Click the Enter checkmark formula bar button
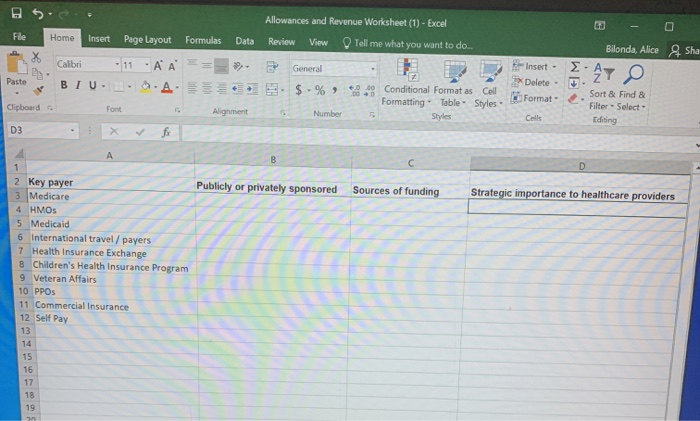The image size is (700, 421). click(140, 132)
